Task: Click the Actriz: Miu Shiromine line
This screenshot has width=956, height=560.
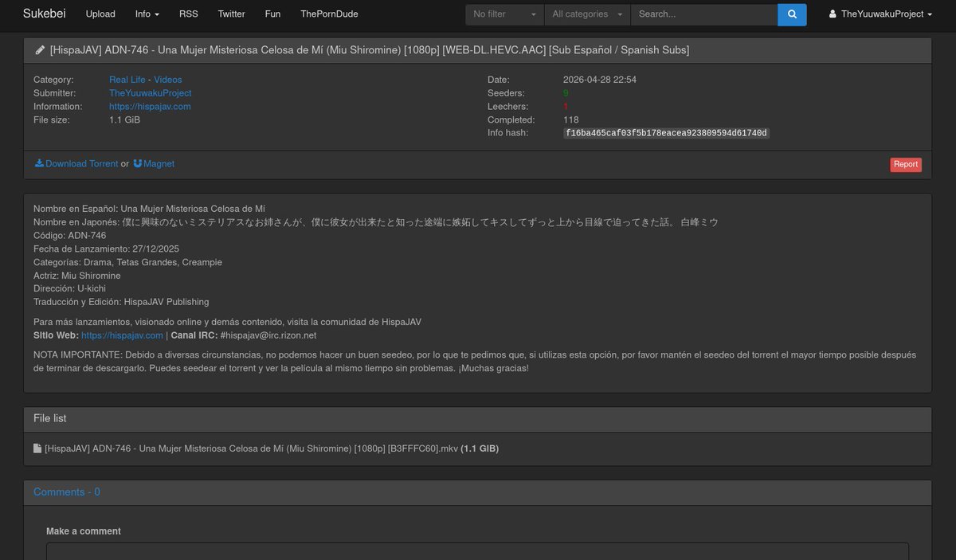Action: [77, 276]
